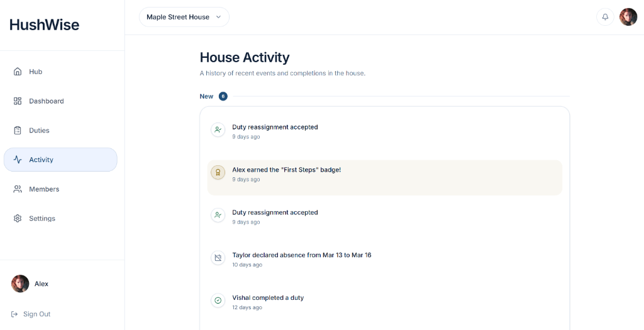Click the first duty reassignment icon
Screen dimensions: 644x330
218,130
